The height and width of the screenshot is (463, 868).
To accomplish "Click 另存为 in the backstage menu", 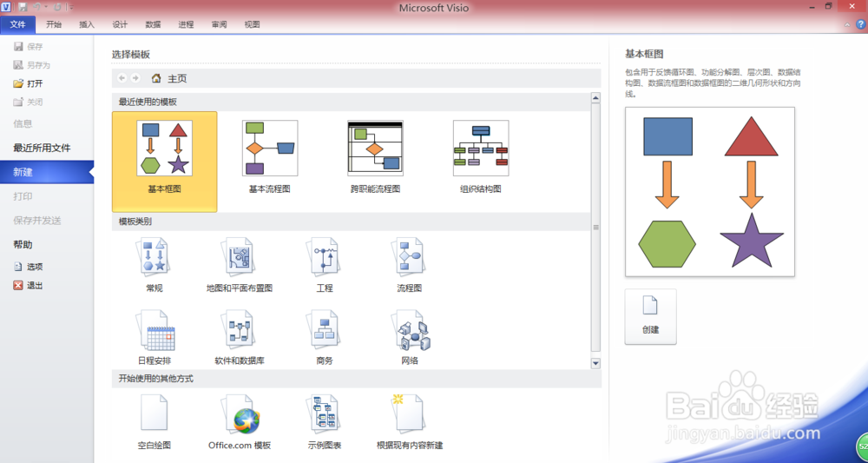I will click(x=31, y=65).
